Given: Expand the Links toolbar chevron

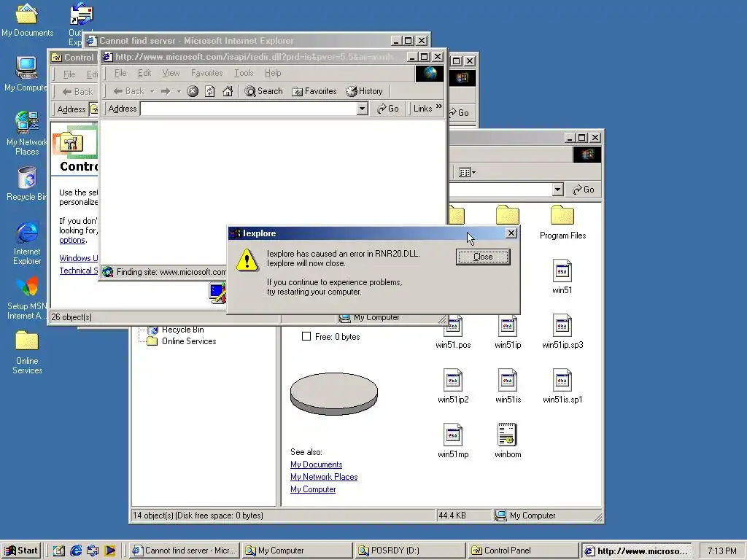Looking at the screenshot, I should (x=438, y=106).
